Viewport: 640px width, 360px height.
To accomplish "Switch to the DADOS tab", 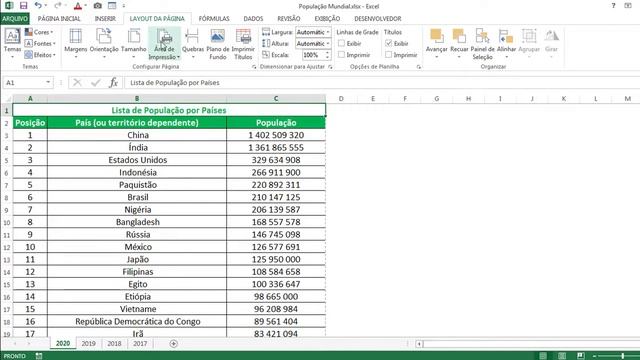I will click(253, 18).
